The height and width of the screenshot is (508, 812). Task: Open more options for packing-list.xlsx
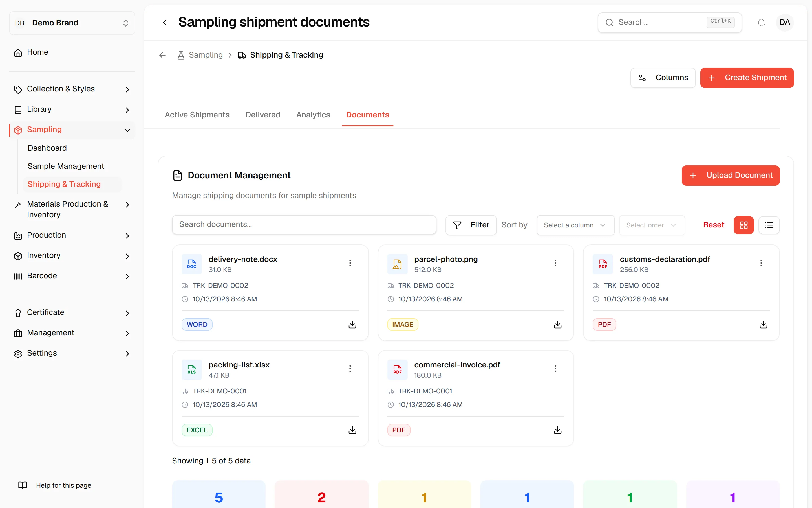point(350,369)
